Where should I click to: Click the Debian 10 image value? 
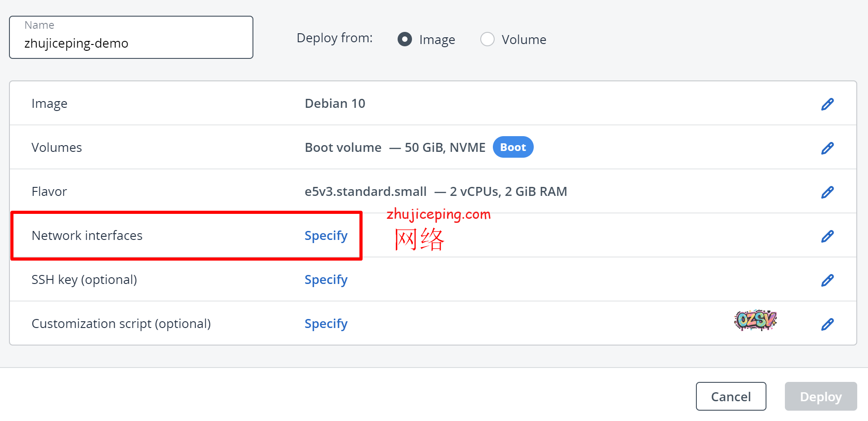(x=335, y=104)
